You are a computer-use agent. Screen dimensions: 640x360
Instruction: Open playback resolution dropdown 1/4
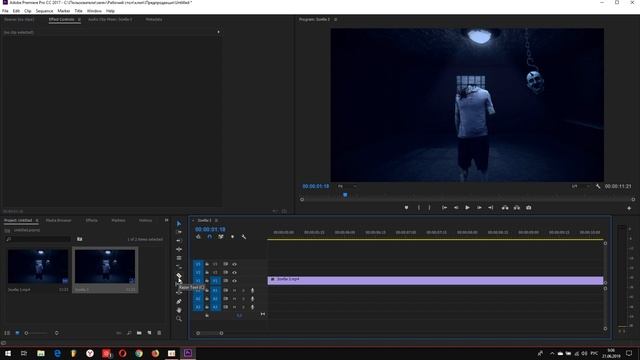click(x=581, y=186)
